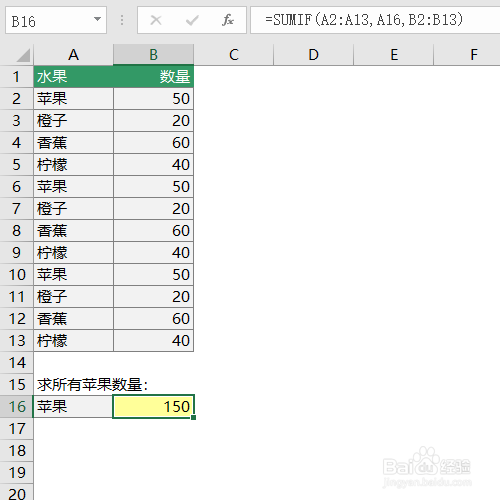Screen dimensions: 500x500
Task: Select column D header
Action: click(313, 55)
